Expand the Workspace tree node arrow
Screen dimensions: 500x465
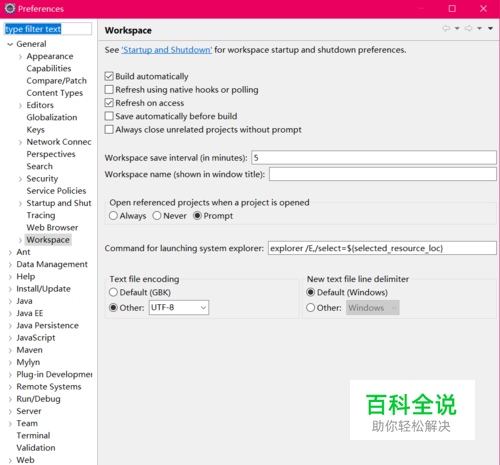(x=20, y=240)
